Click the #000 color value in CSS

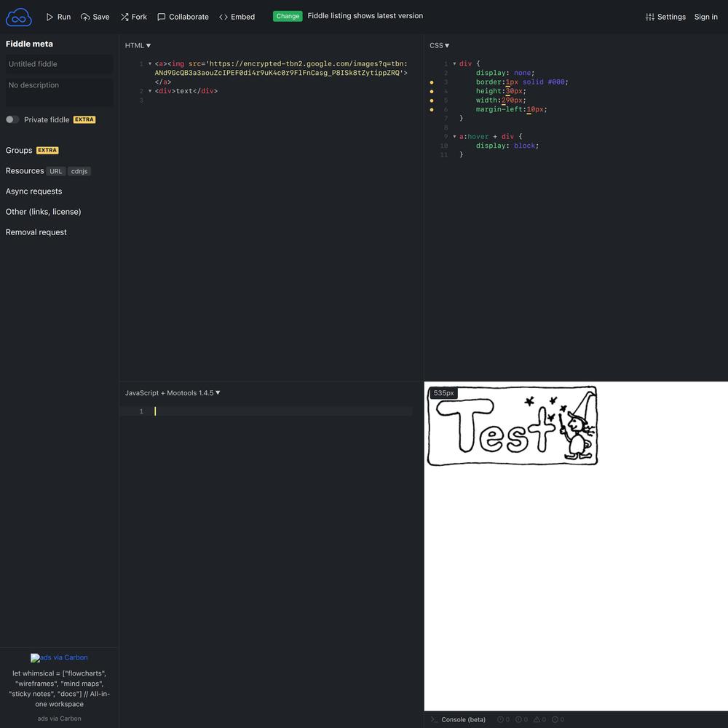tap(555, 82)
